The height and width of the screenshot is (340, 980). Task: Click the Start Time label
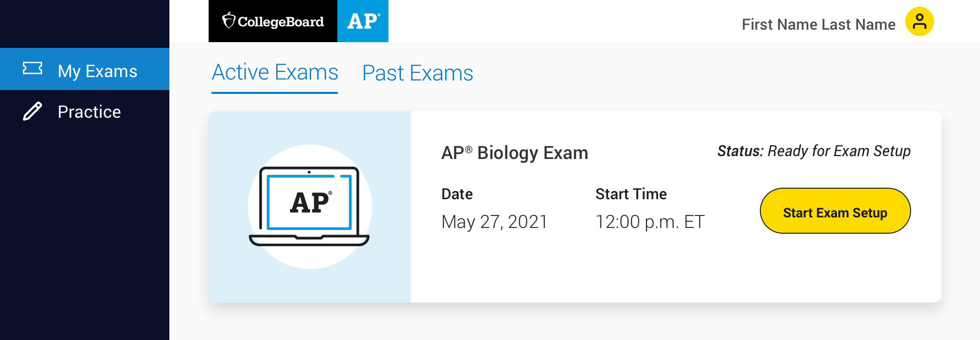pyautogui.click(x=631, y=194)
